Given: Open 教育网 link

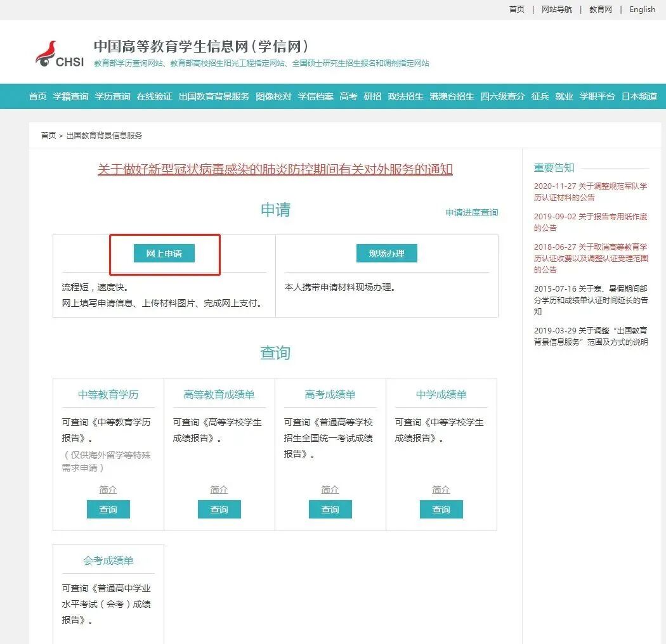Looking at the screenshot, I should (x=601, y=10).
